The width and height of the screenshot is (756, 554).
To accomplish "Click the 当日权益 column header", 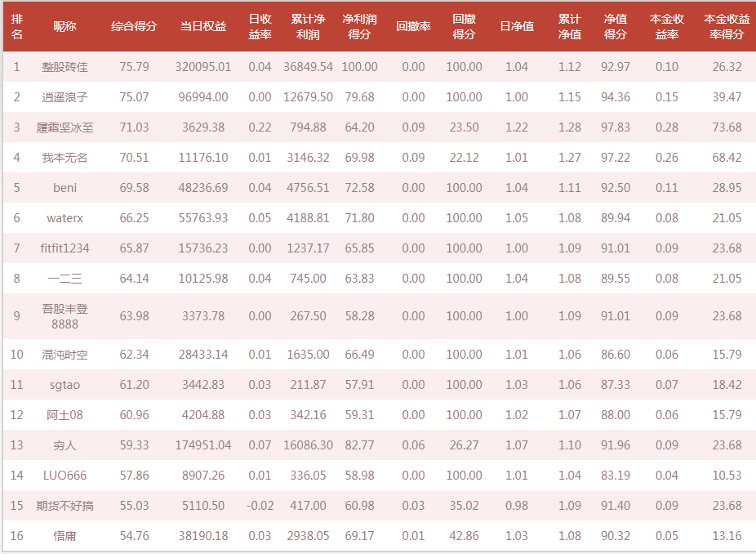I will [x=203, y=26].
